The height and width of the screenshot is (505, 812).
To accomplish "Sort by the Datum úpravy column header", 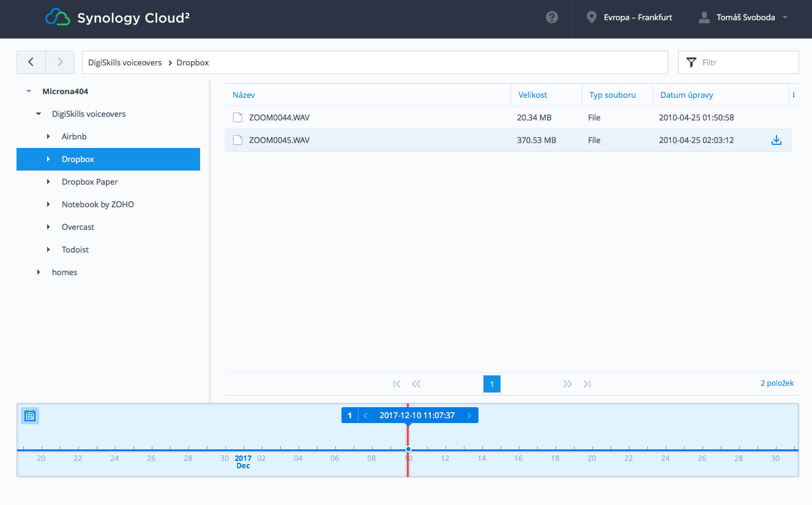I will click(687, 95).
